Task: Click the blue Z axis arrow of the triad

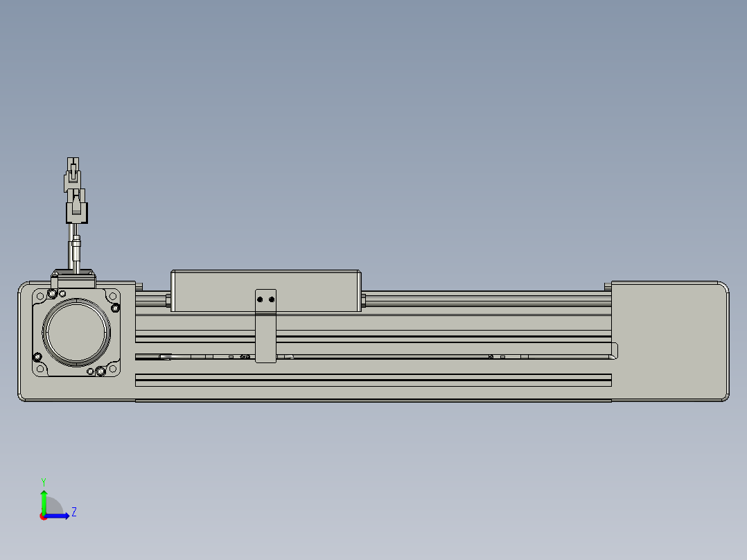Action: [58, 516]
